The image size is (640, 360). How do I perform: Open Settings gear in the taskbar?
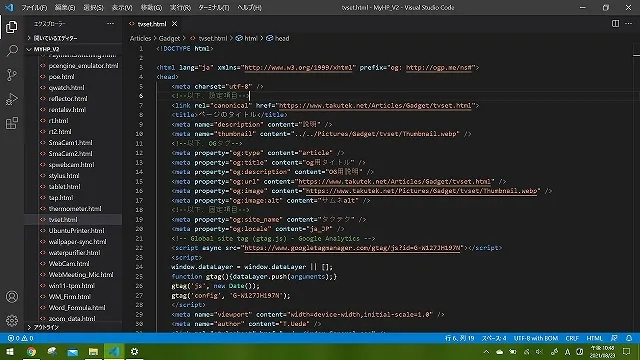pyautogui.click(x=134, y=351)
